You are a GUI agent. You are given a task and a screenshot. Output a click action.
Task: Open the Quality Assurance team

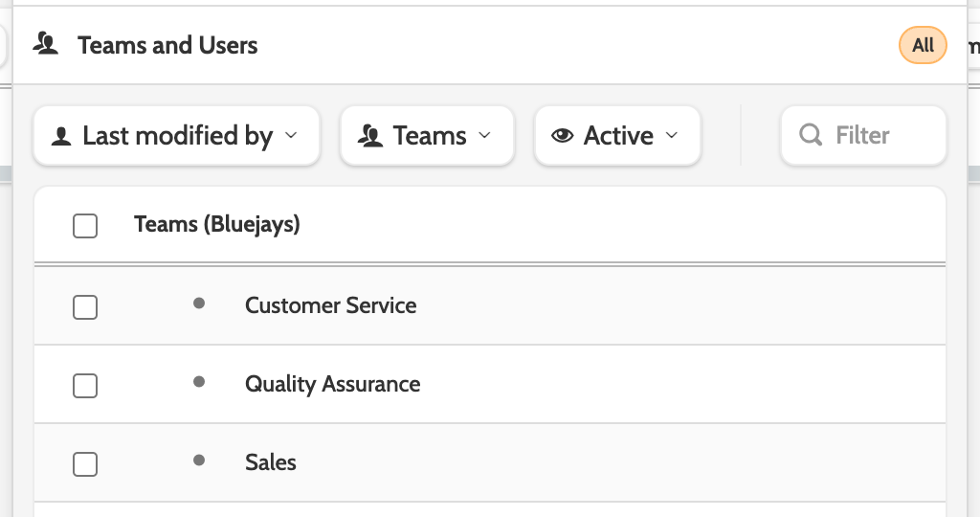point(332,384)
